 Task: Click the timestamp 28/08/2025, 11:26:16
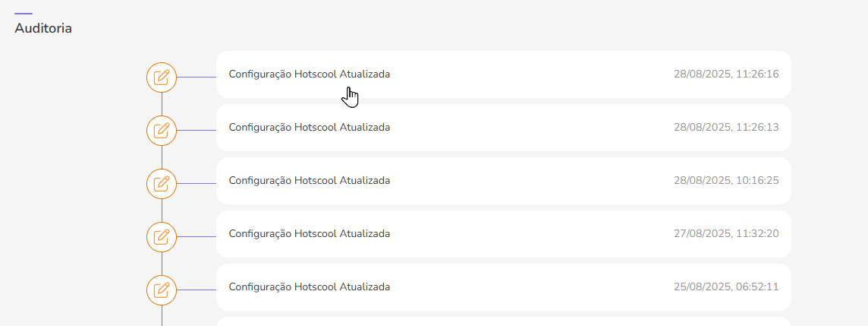point(726,74)
